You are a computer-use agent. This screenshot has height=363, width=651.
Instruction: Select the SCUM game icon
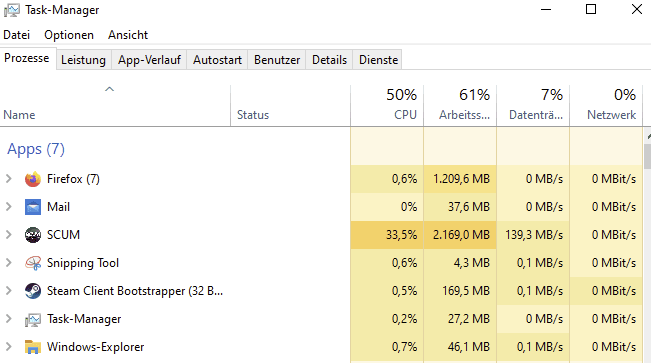coord(33,235)
